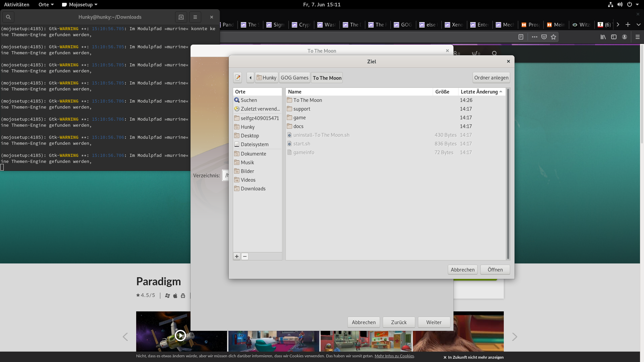Viewport: 644px width, 362px height.
Task: Open the Aktivitäten overview
Action: point(16,5)
